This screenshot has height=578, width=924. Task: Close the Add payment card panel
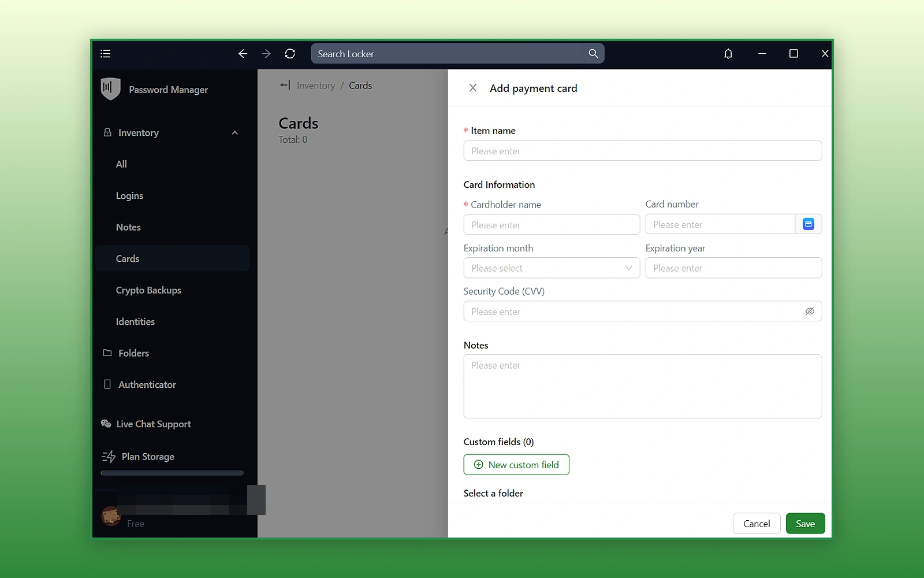[473, 88]
